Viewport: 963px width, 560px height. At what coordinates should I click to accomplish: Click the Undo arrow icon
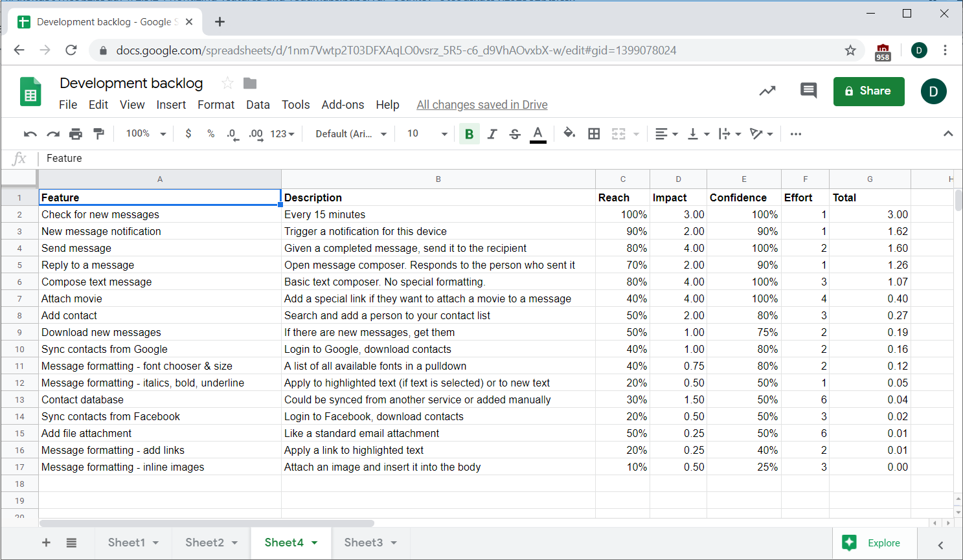pyautogui.click(x=30, y=134)
